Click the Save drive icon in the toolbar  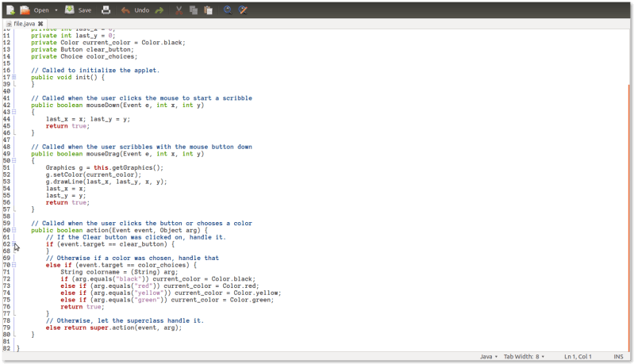(x=70, y=10)
